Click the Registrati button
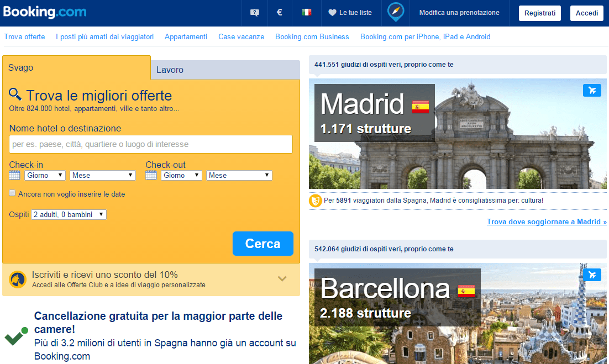The image size is (609, 364). pyautogui.click(x=539, y=13)
